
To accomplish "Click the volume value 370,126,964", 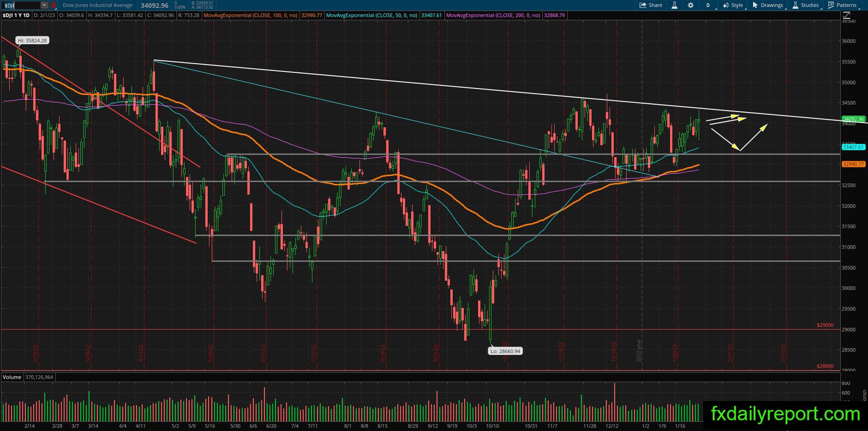I will (x=39, y=377).
